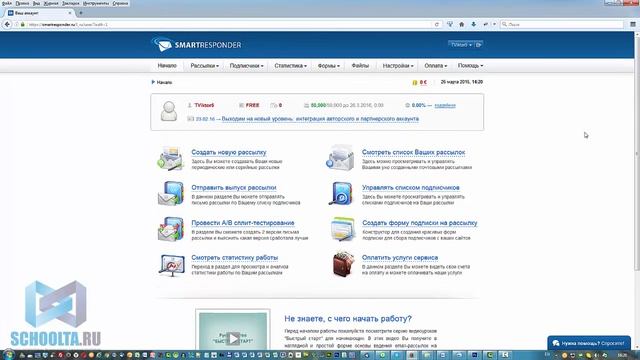Open the 'Управлять списком подписчиков' link
640x360 pixels.
pos(411,188)
